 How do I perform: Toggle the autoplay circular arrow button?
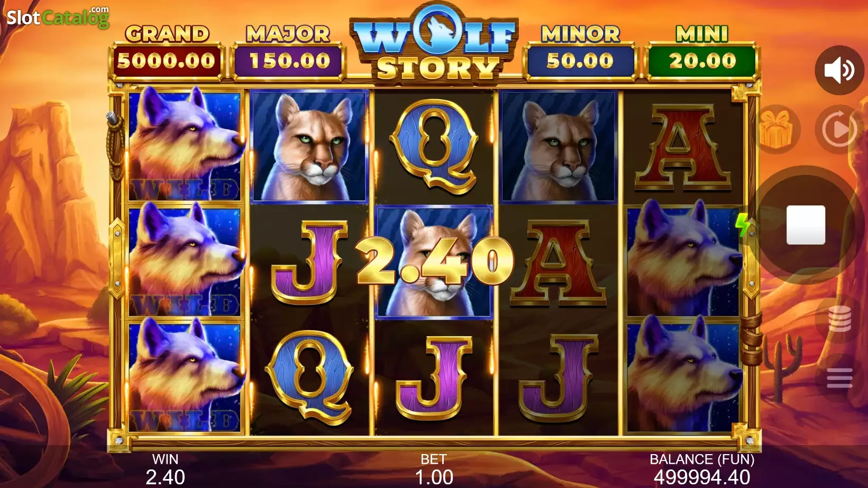(839, 129)
